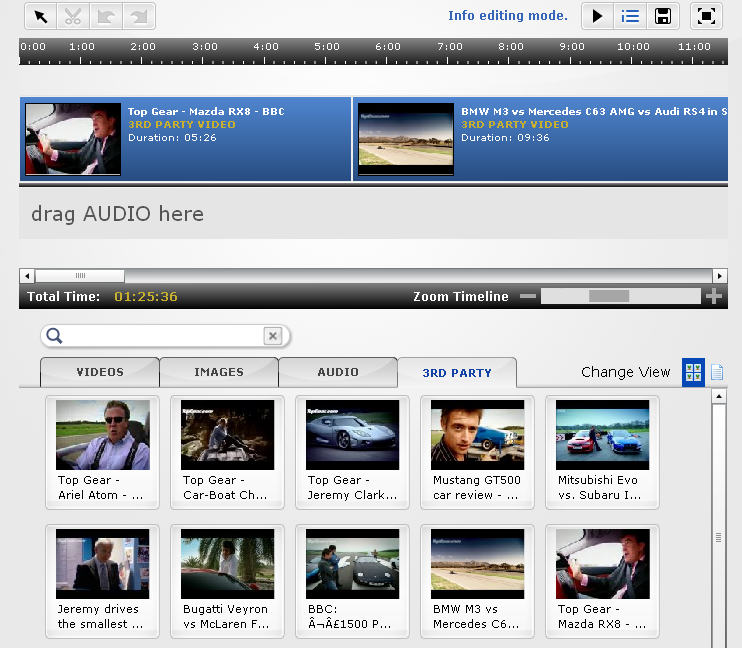Click the Total Time value 01:25:36

click(x=146, y=297)
